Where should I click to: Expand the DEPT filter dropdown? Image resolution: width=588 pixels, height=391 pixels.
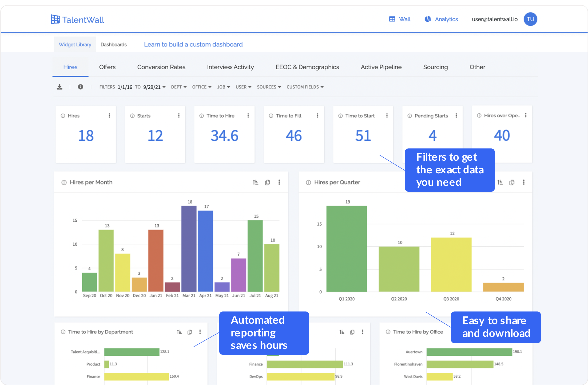(179, 87)
